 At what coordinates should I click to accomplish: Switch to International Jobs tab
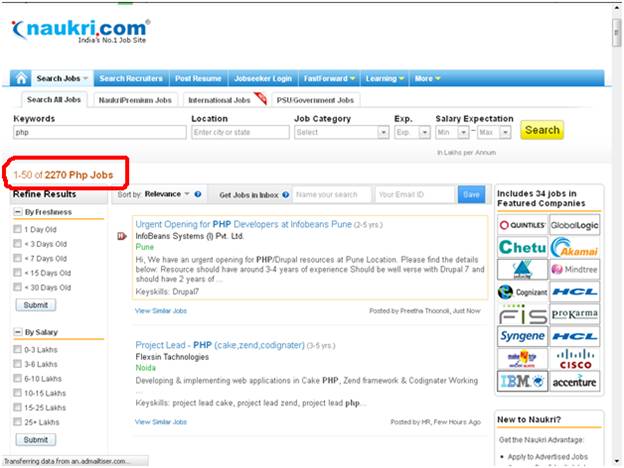point(221,100)
